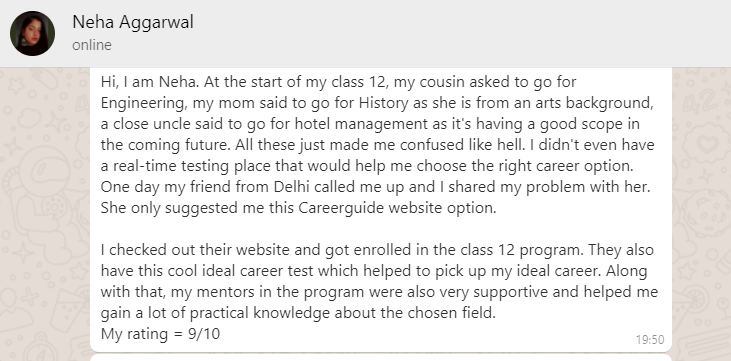Screen dimensions: 731x361
Task: Click the word "History" in the message
Action: [x=384, y=103]
